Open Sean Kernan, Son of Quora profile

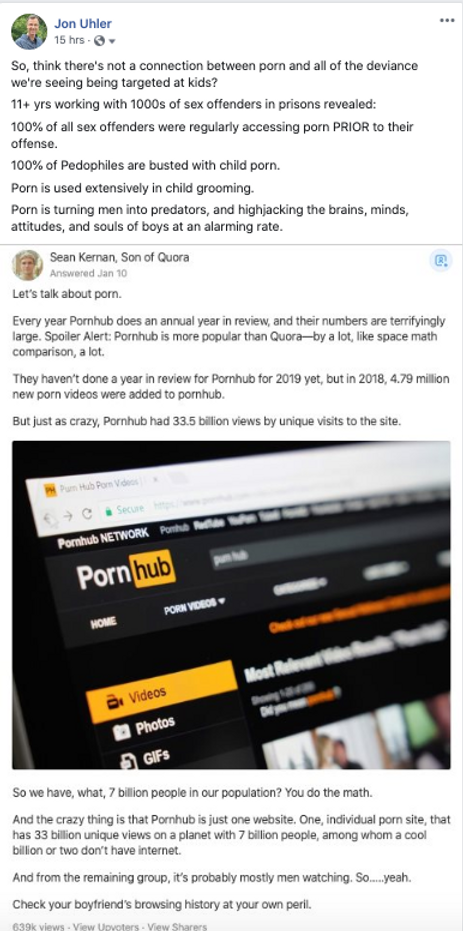pos(119,257)
